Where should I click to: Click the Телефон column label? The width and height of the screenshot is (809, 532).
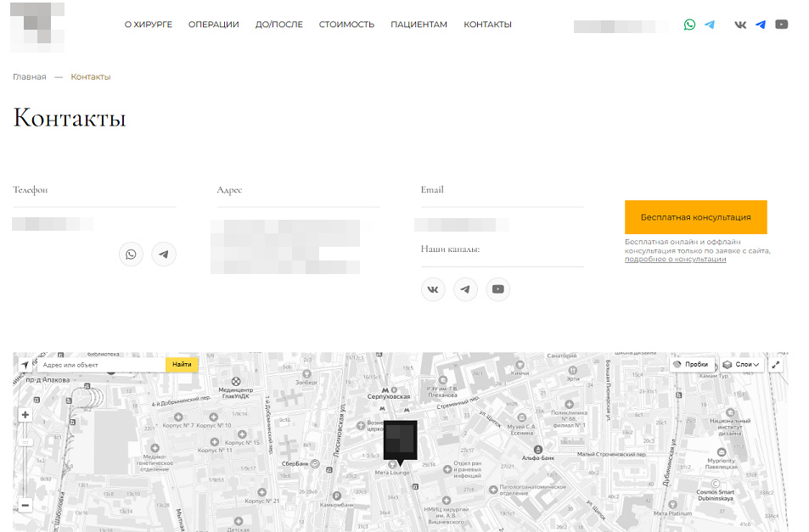coord(31,190)
